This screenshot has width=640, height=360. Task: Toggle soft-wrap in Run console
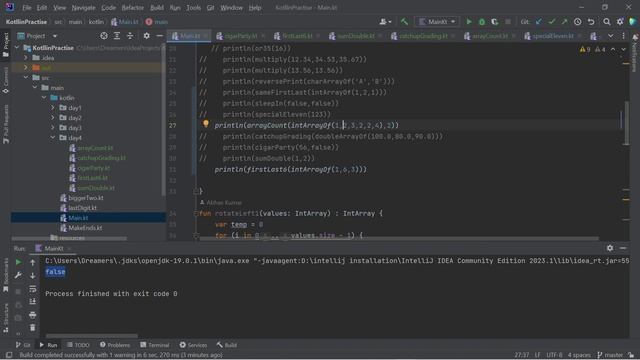(33, 289)
